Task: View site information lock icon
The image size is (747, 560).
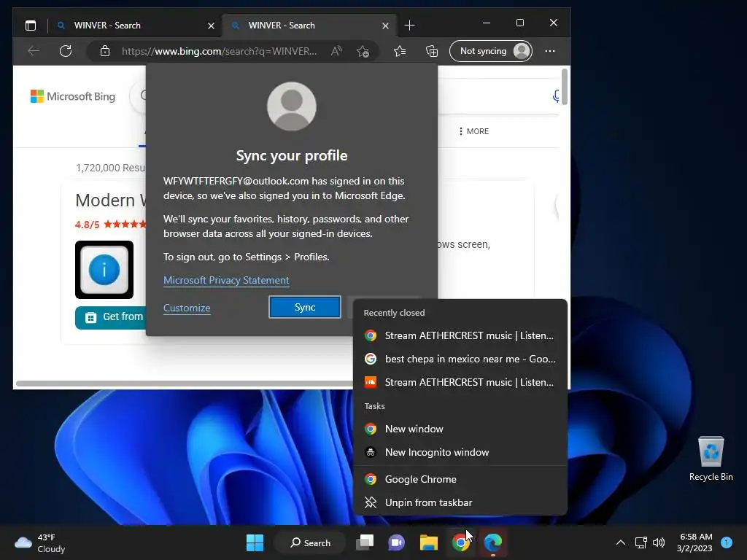Action: pos(105,51)
